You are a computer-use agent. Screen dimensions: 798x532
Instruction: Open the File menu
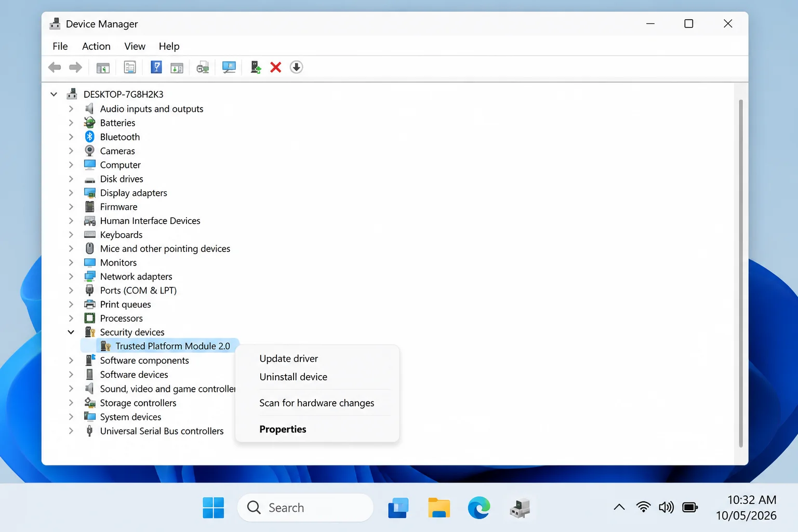60,46
